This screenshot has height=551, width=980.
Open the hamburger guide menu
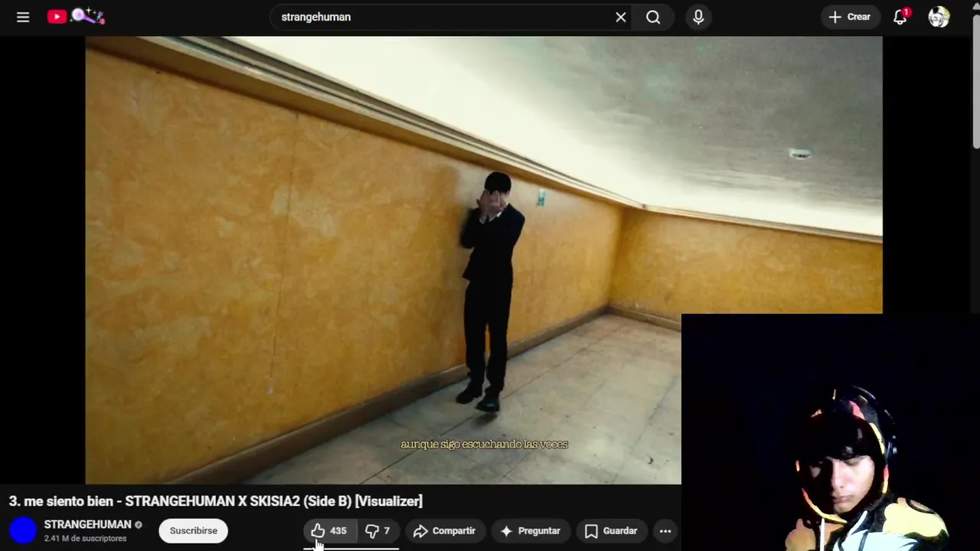23,17
